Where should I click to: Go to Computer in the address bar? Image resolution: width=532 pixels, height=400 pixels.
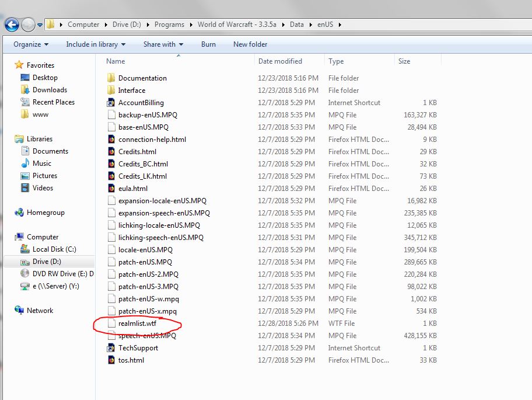point(83,25)
